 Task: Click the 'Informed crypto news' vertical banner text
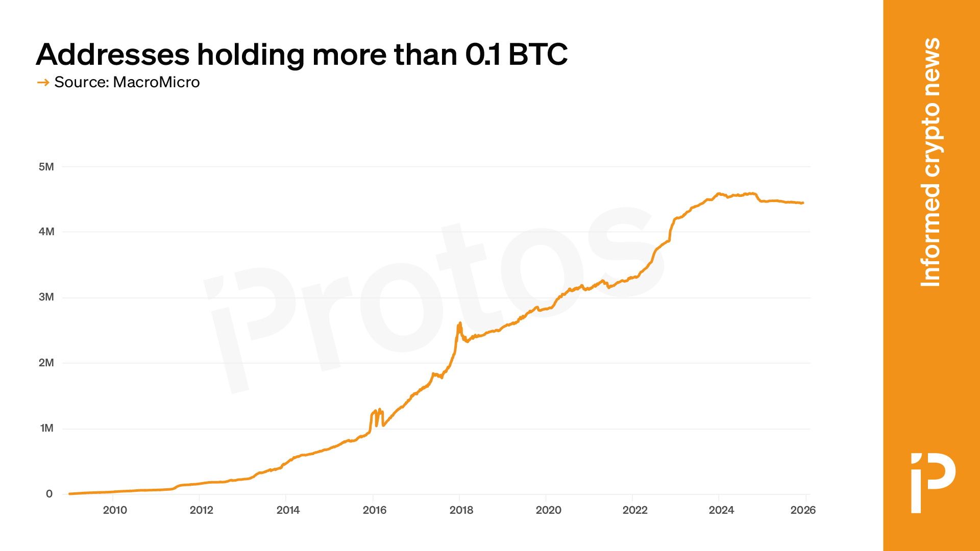931,162
